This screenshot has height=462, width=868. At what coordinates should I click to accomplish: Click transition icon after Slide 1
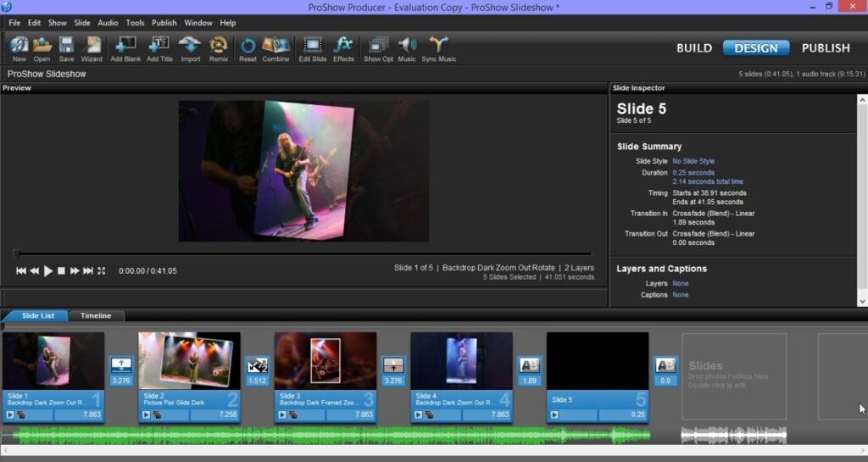tap(120, 365)
